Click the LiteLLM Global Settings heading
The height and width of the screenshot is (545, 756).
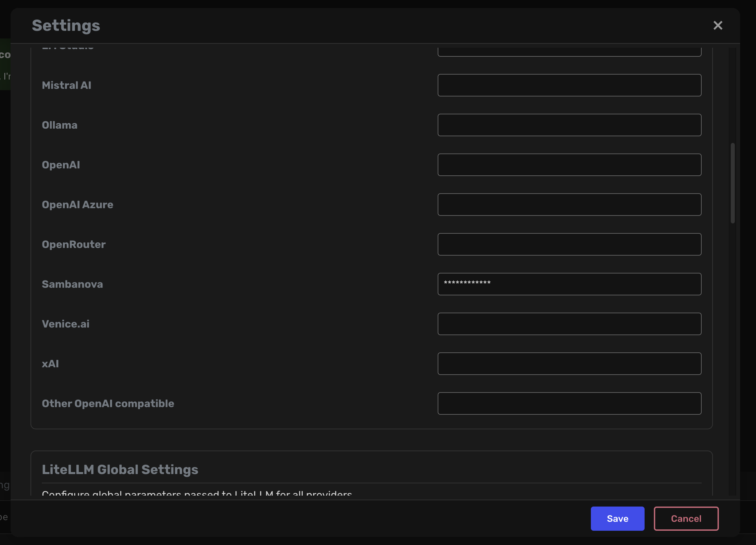tap(120, 469)
